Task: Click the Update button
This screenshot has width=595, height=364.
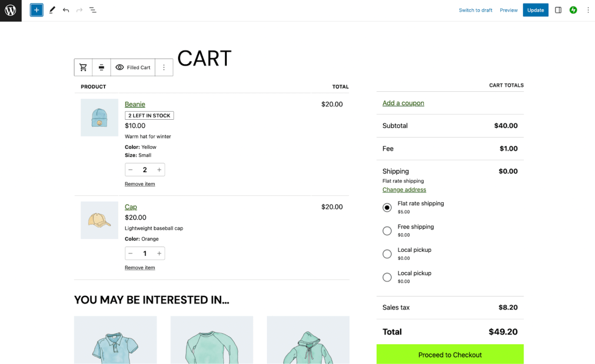Action: [x=535, y=10]
